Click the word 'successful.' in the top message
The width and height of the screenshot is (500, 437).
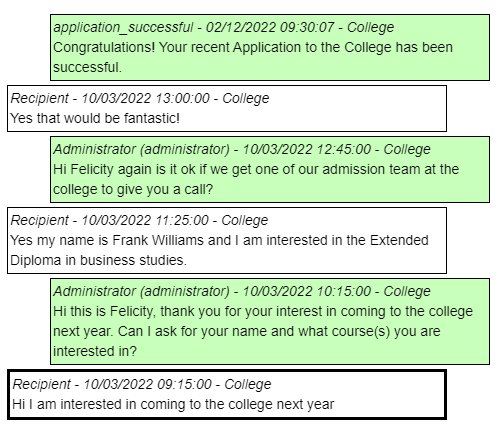coord(87,67)
